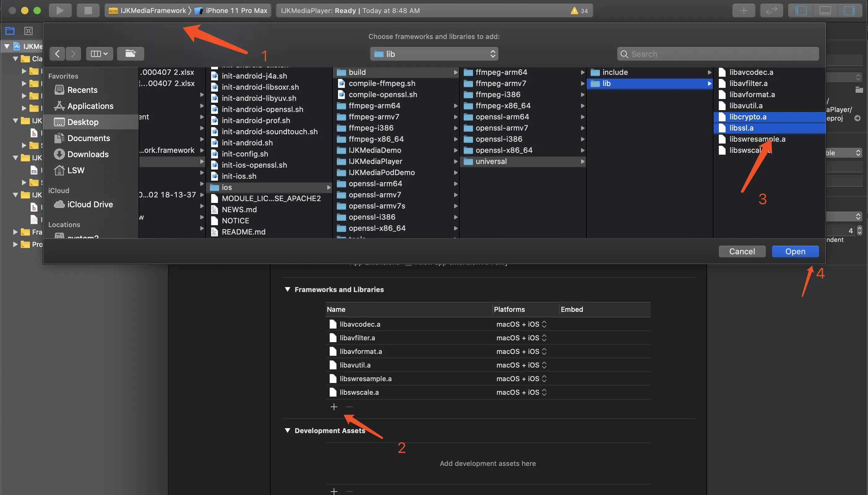This screenshot has width=868, height=495.
Task: Click the Cancel button
Action: click(741, 251)
